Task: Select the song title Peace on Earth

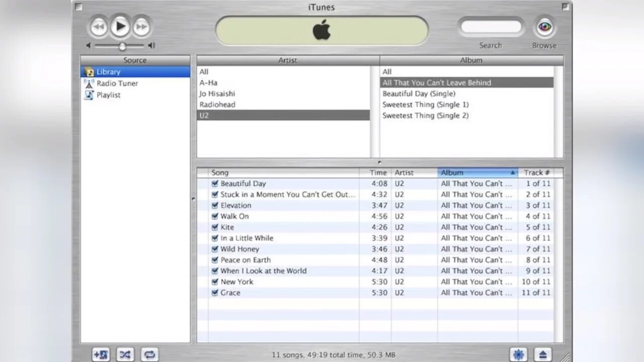Action: coord(246,260)
